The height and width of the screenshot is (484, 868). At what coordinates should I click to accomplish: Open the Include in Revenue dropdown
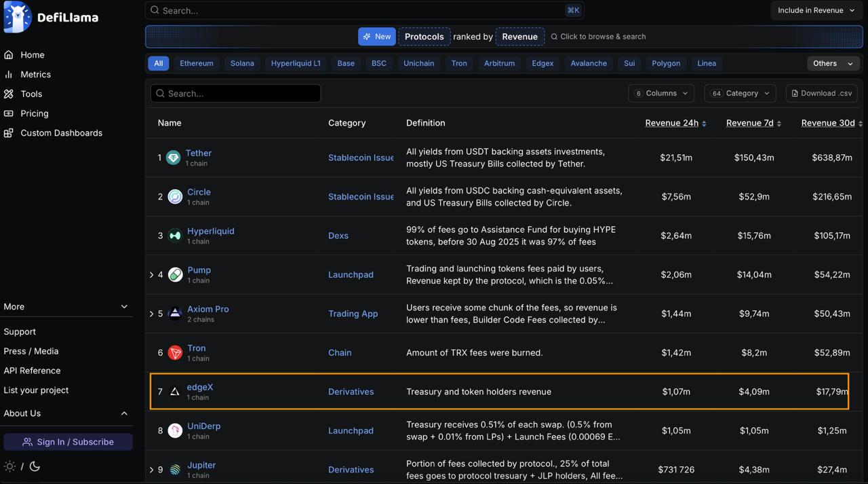click(816, 10)
